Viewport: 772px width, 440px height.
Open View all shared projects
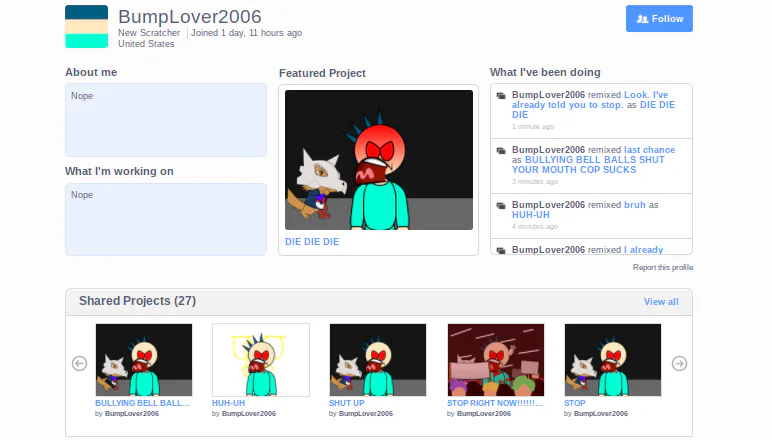(x=661, y=302)
